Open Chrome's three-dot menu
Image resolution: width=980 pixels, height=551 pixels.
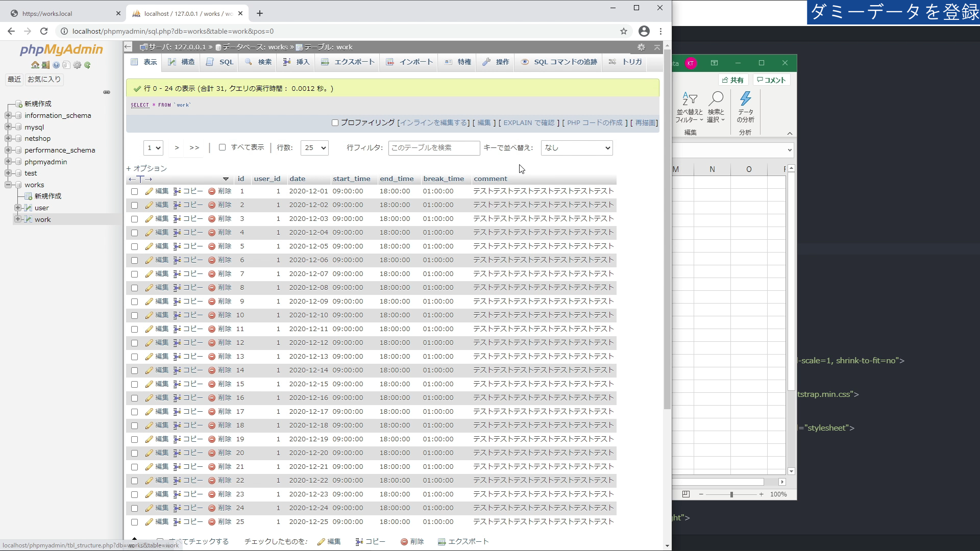point(661,31)
